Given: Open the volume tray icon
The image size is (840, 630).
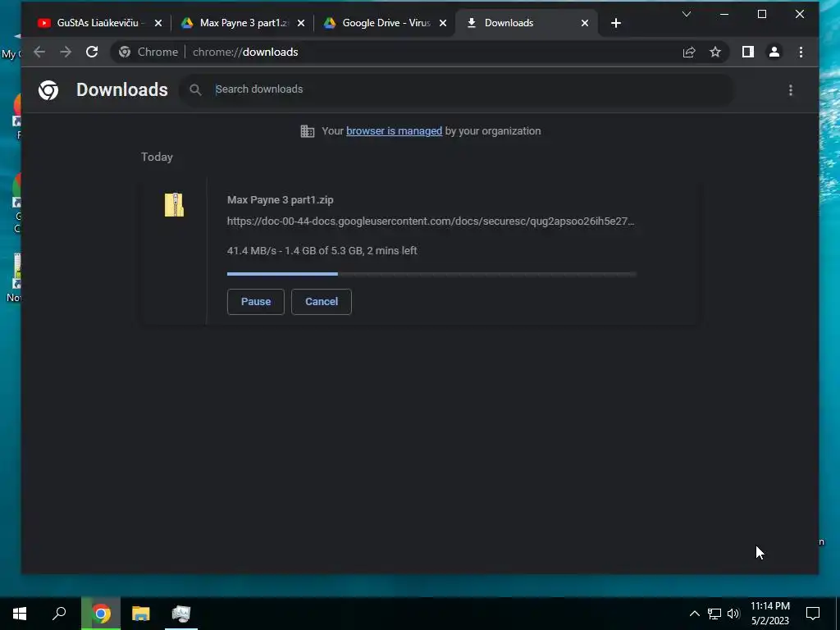Looking at the screenshot, I should click(x=733, y=614).
